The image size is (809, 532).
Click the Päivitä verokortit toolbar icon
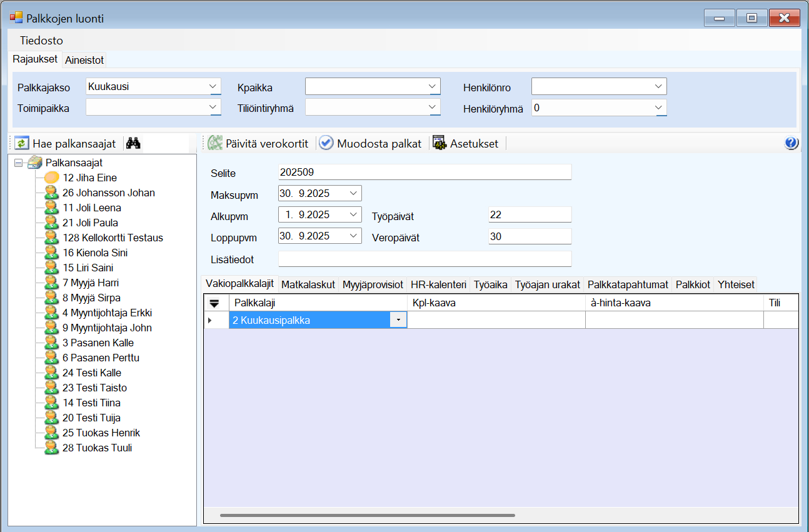pos(216,144)
